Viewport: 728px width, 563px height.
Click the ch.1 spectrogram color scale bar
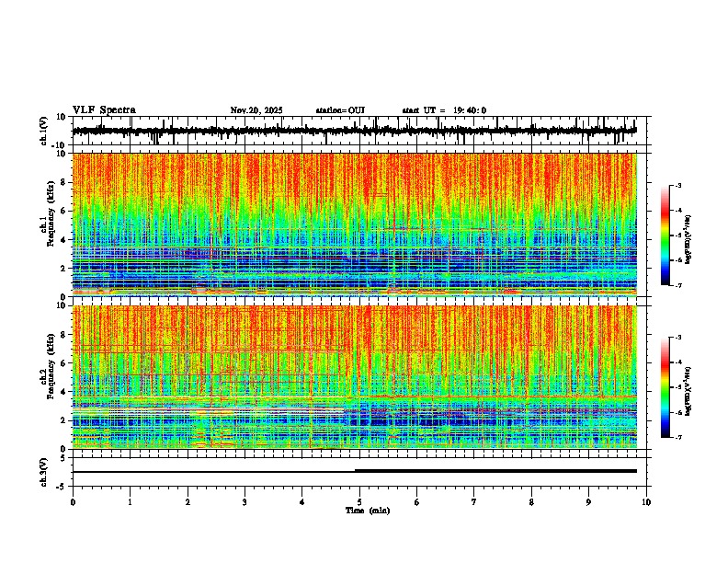(665, 236)
